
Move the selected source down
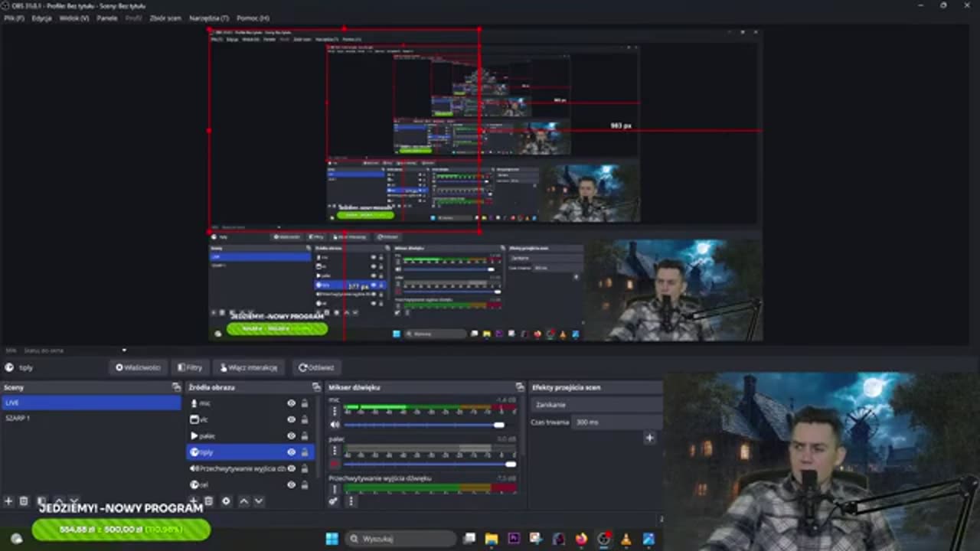pos(259,501)
